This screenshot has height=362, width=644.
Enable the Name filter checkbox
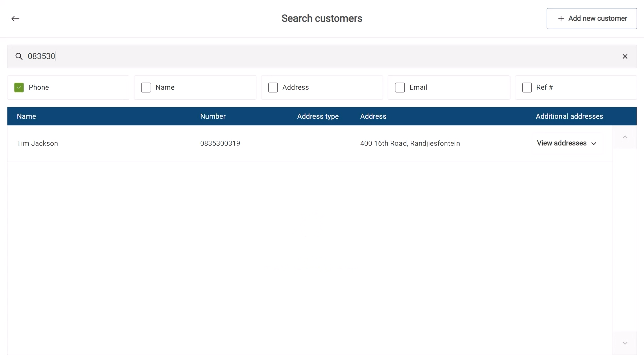pos(146,87)
